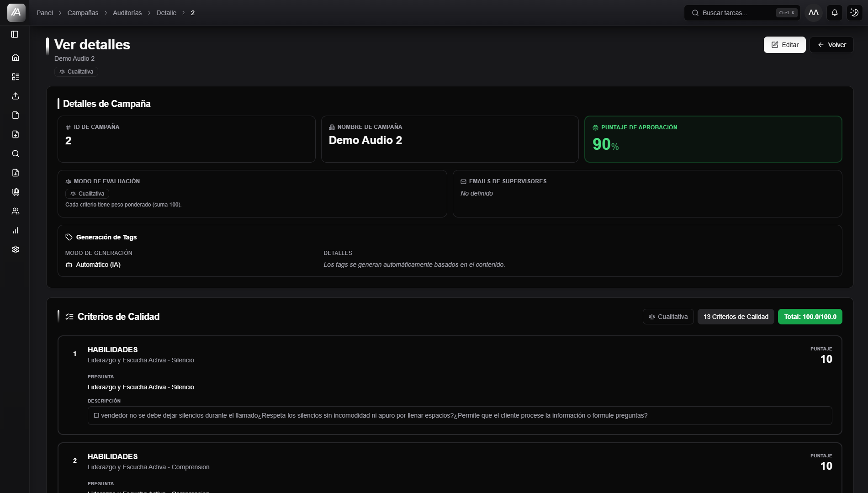Click the notifications bell icon

834,13
